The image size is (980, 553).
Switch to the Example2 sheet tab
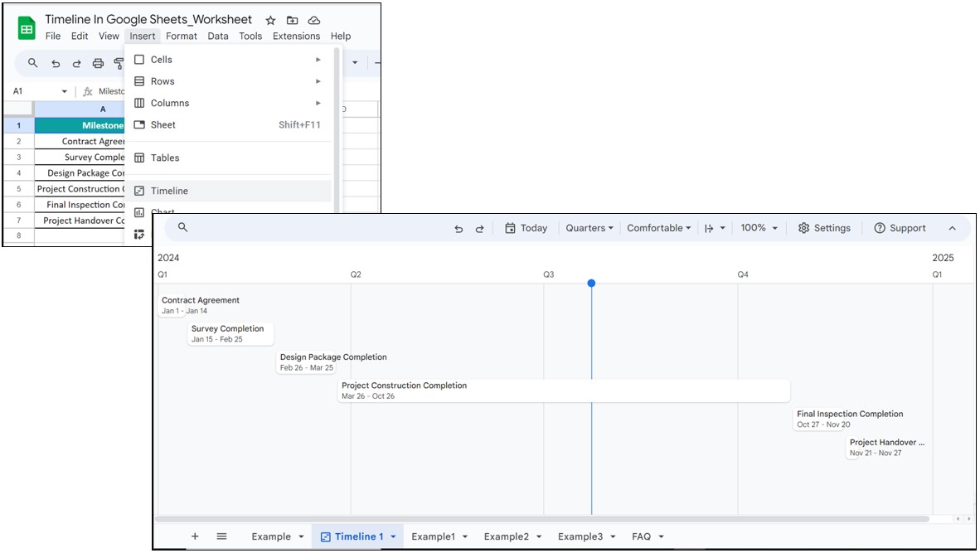tap(507, 536)
